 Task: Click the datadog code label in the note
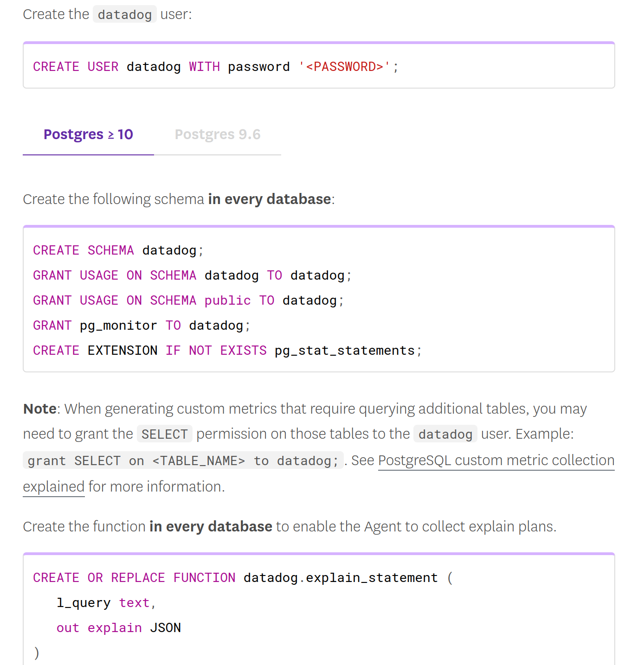[444, 434]
